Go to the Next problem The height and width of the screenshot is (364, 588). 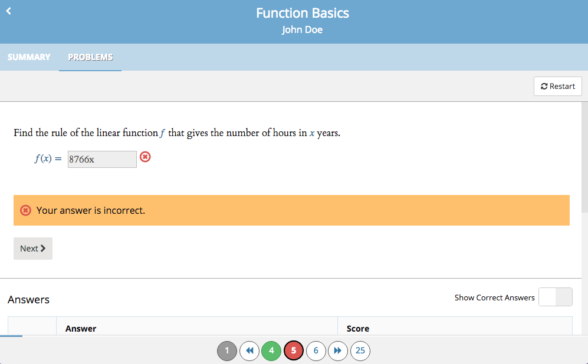pyautogui.click(x=33, y=249)
